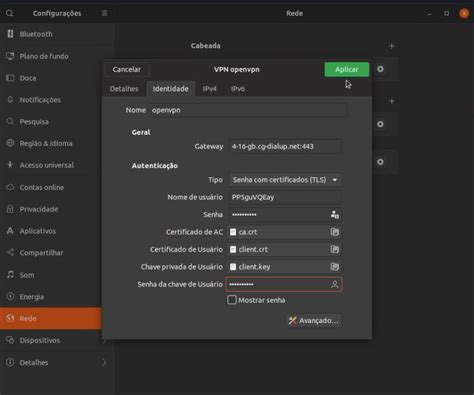Switch to the IPv4 tab
This screenshot has height=395, width=474.
click(210, 89)
